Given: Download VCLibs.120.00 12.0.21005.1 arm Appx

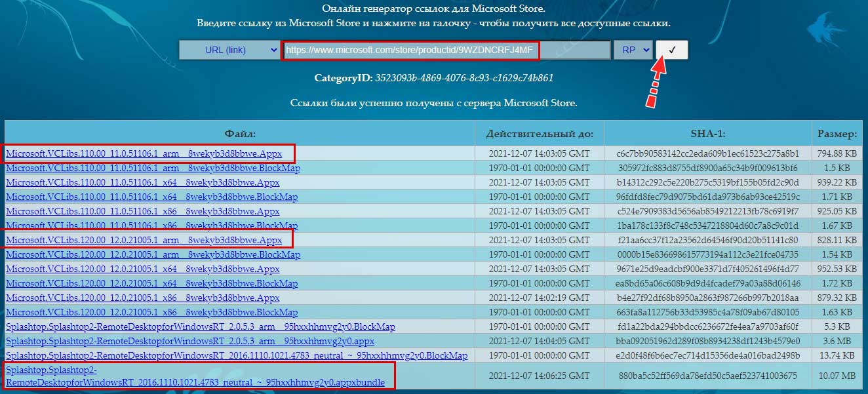Looking at the screenshot, I should tap(144, 240).
